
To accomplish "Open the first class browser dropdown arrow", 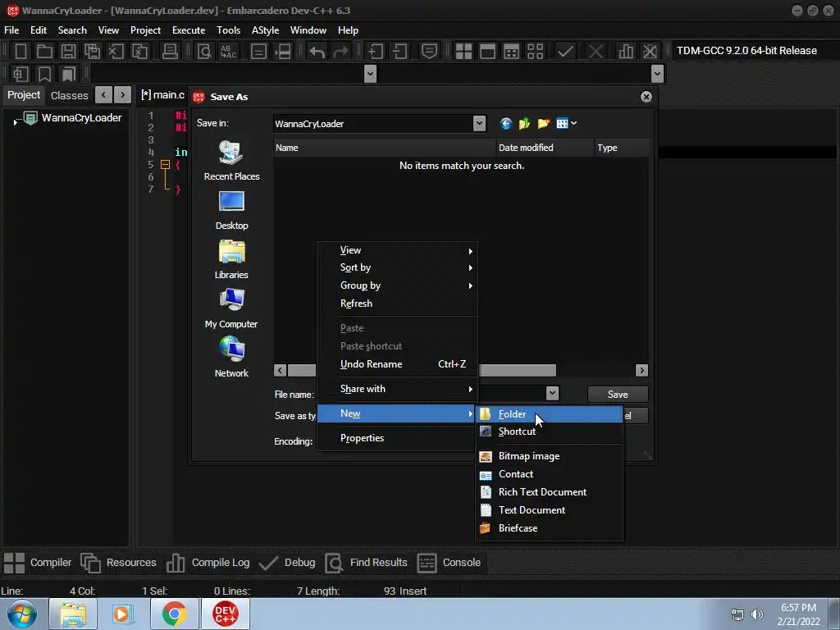I will (x=370, y=74).
